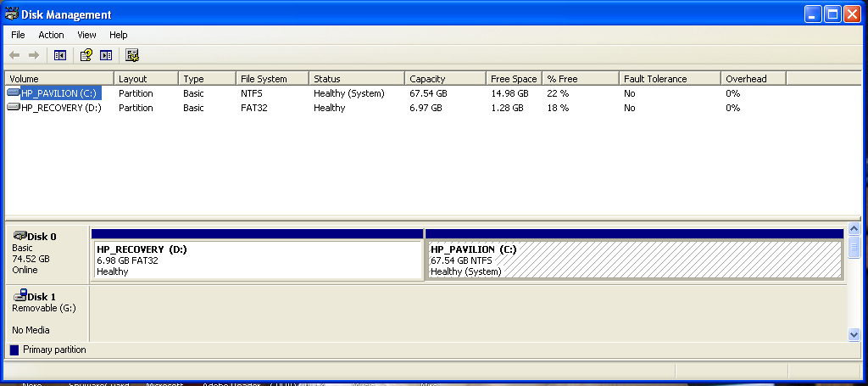Viewport: 868px width, 386px height.
Task: Open Help via the question mark icon
Action: pyautogui.click(x=86, y=55)
